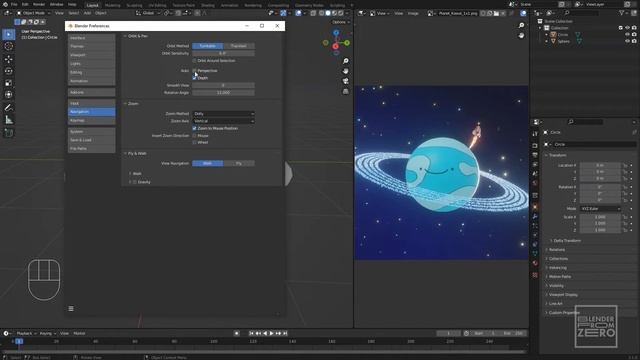Image resolution: width=640 pixels, height=360 pixels.
Task: Select the Cursor tool
Action: click(8, 46)
